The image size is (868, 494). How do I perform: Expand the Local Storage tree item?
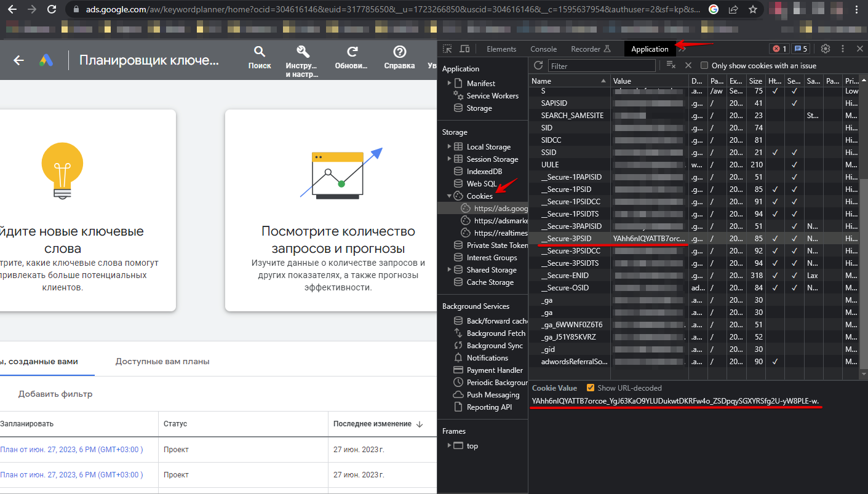coord(450,147)
